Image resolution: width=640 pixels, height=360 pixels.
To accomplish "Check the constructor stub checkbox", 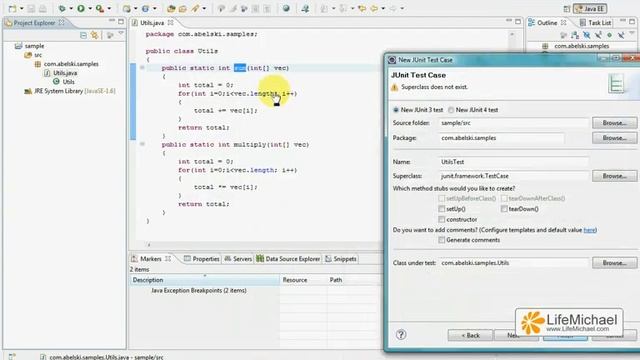I will coord(441,219).
